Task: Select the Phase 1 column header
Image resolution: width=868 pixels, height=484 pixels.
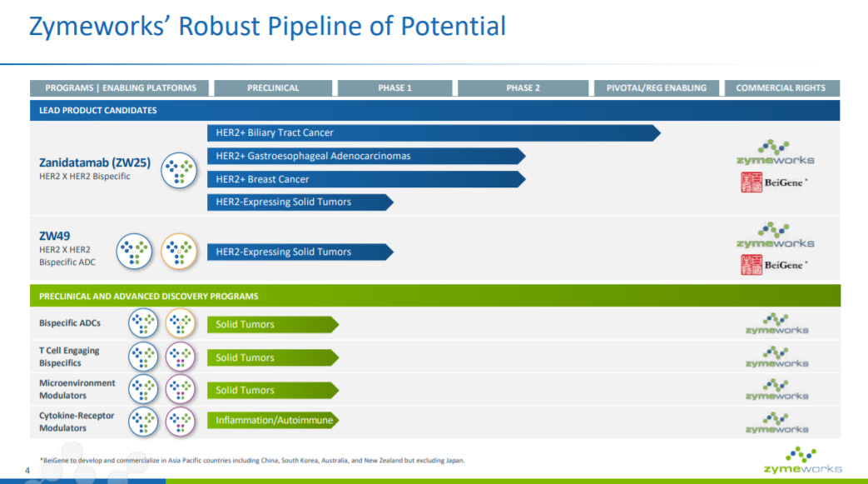Action: coord(394,88)
